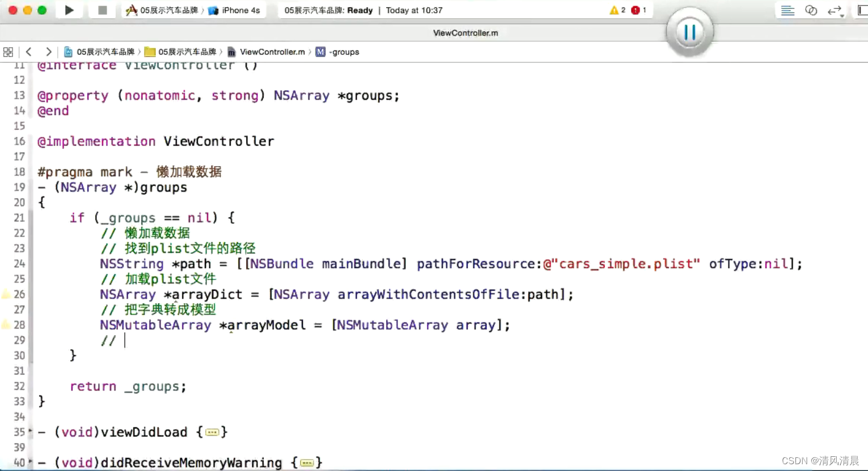This screenshot has height=471, width=868.
Task: Open the Version editor
Action: 835,10
